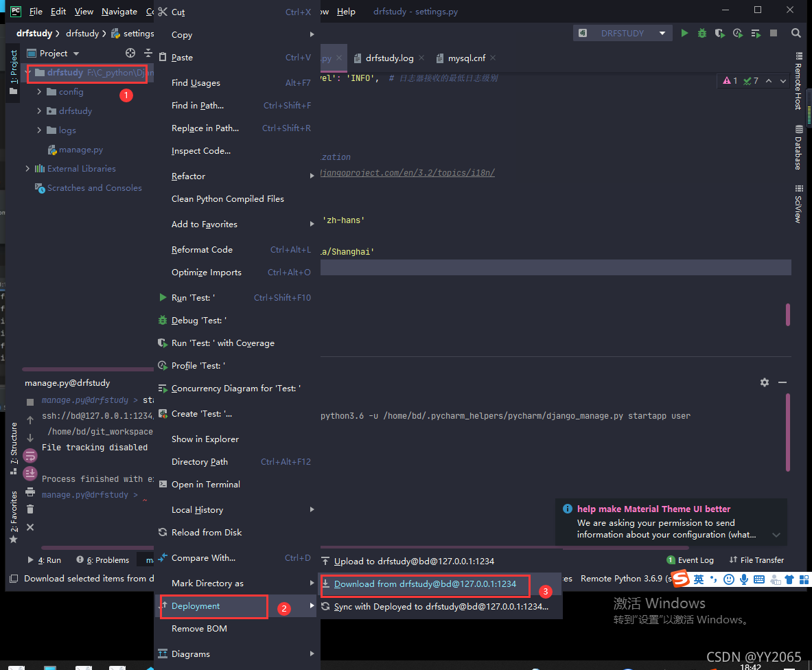Viewport: 812px width, 670px height.
Task: Expand the drfstudy subfolder
Action: click(x=39, y=111)
